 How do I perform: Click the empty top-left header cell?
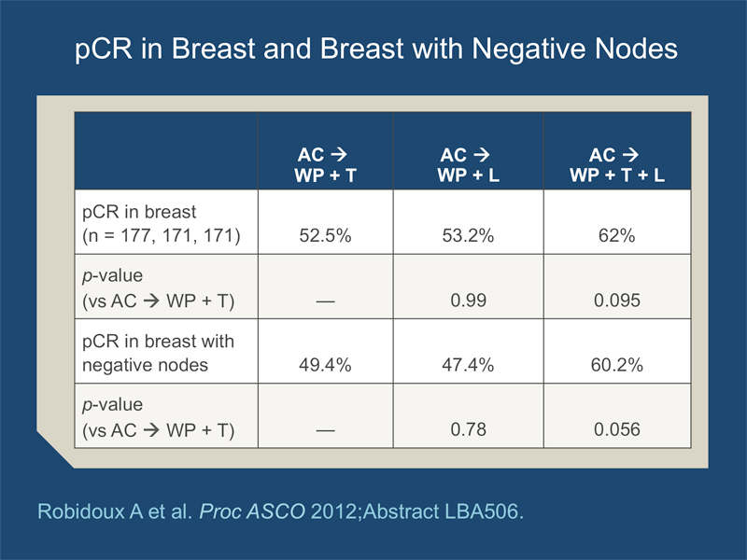click(x=166, y=151)
